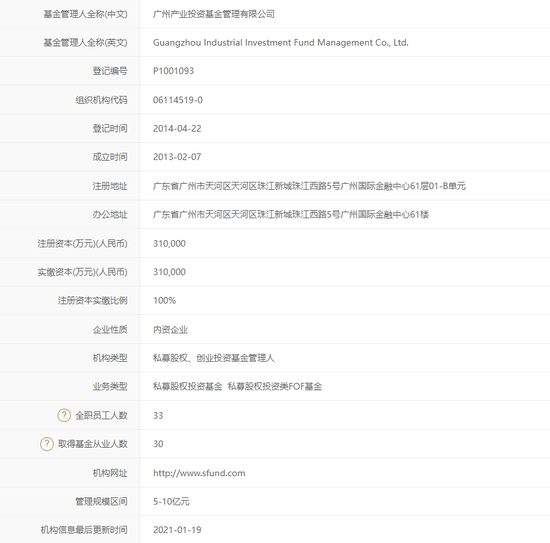This screenshot has width=550, height=543.
Task: Click the 100% paid-in ratio value
Action: [164, 301]
